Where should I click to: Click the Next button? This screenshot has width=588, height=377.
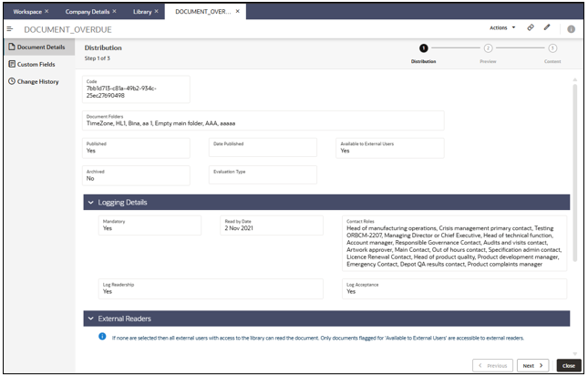[532, 365]
